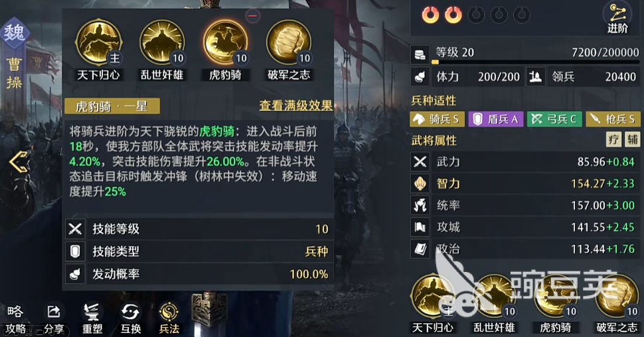Screen dimensions: 644x337
Task: Open the 兵法 tactics icon
Action: (x=169, y=318)
